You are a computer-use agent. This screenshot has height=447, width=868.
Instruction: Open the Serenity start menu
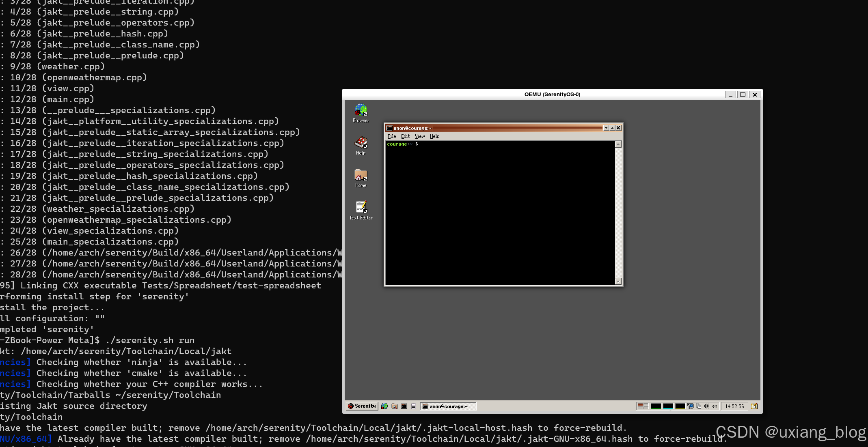[362, 406]
